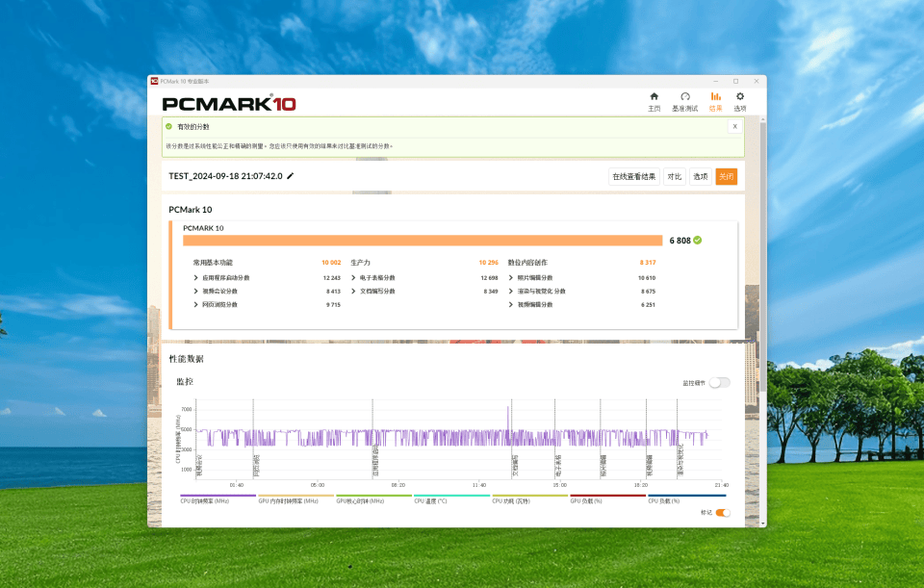Screen dimensions: 924x588
Task: Click the 照片编辑 marker line in chart
Action: pyautogui.click(x=601, y=439)
